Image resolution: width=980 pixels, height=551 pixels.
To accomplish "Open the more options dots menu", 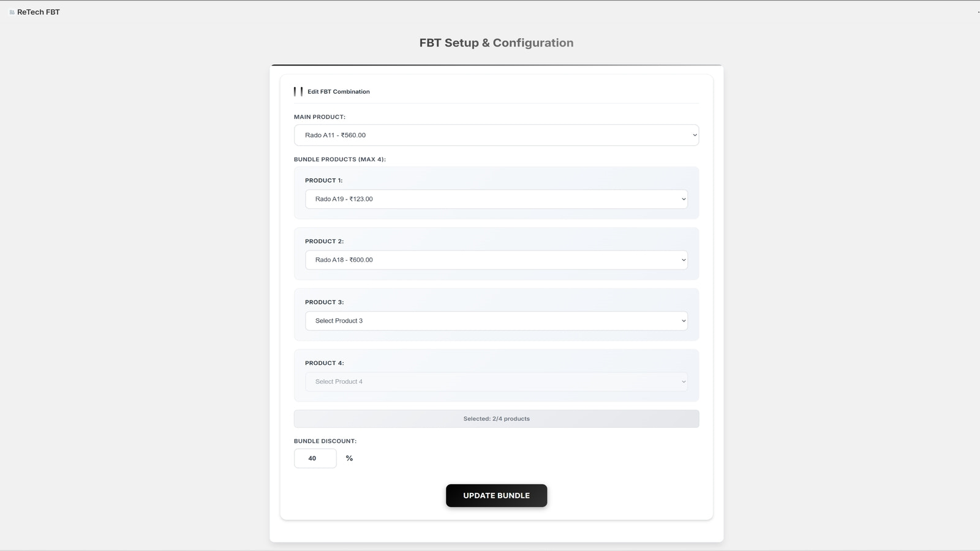I will (x=978, y=12).
